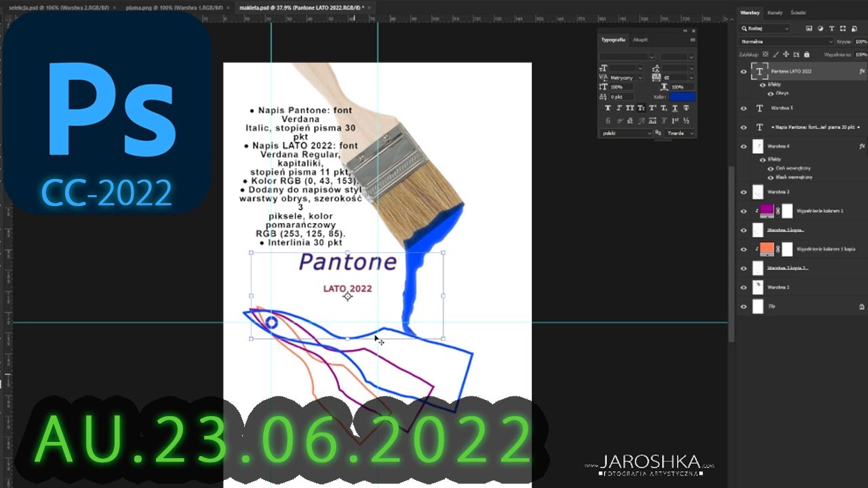Open the Rodzaj layer filter dropdown
The height and width of the screenshot is (488, 868).
[765, 28]
